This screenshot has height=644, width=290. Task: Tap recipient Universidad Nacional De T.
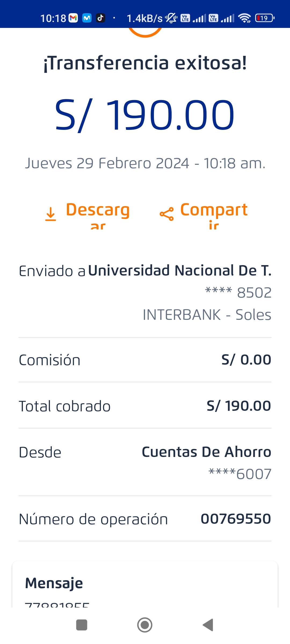pyautogui.click(x=180, y=270)
